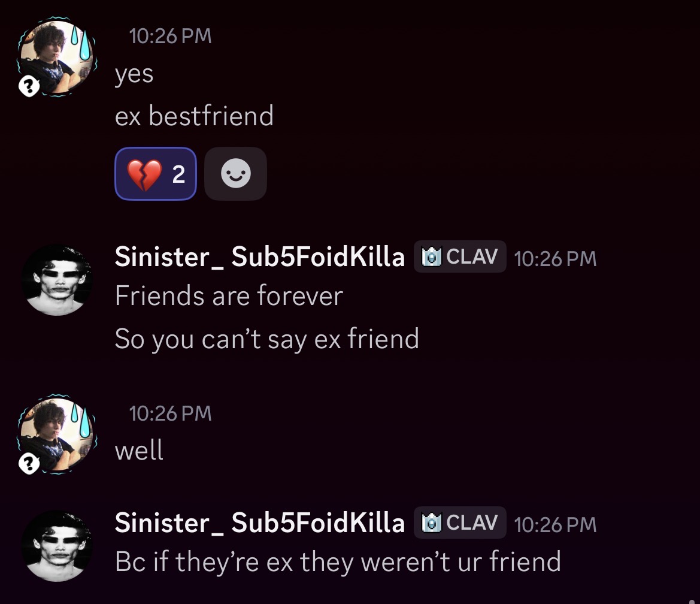
Task: Select the 'So you can't say ex friend' message
Action: (x=266, y=339)
